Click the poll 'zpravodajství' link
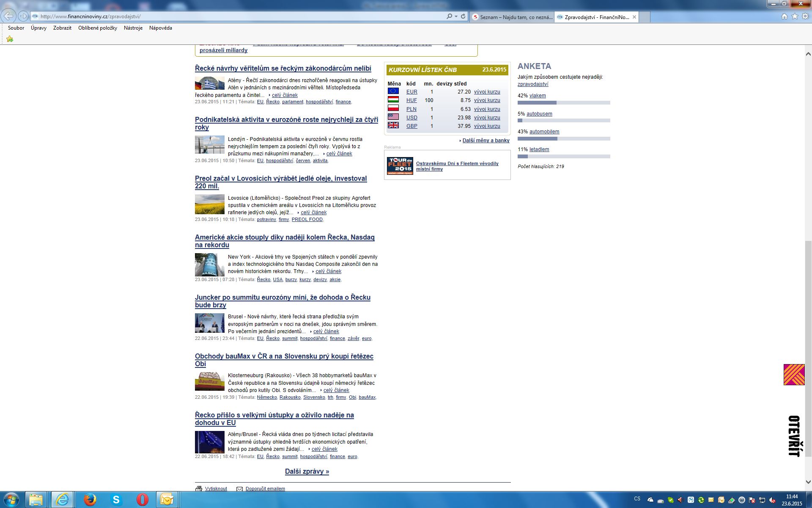The image size is (812, 508). pyautogui.click(x=533, y=84)
